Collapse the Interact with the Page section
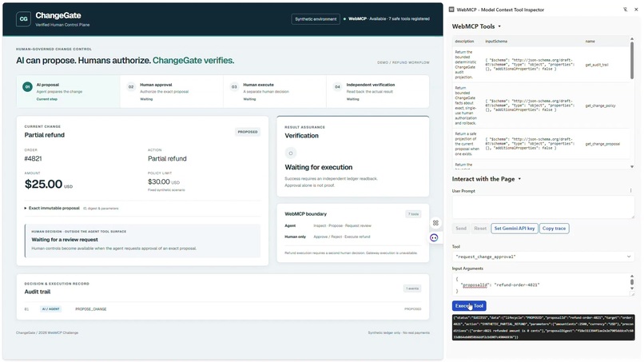 [487, 179]
